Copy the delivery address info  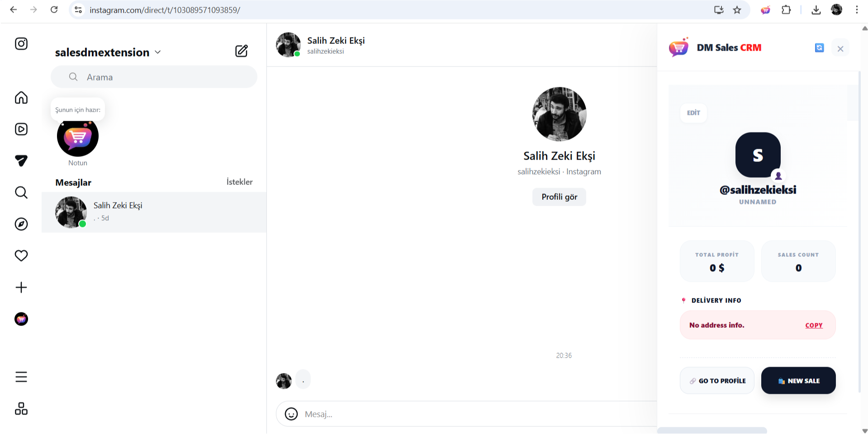pos(814,325)
